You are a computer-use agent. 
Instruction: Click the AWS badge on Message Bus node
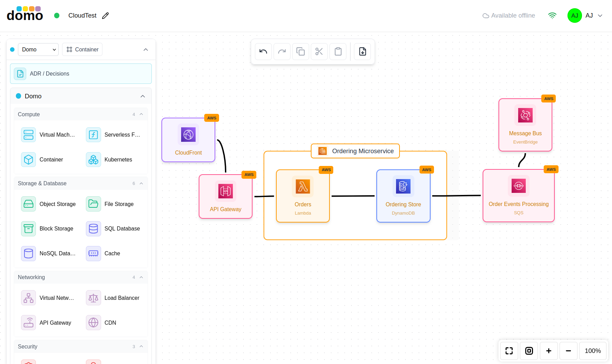549,99
